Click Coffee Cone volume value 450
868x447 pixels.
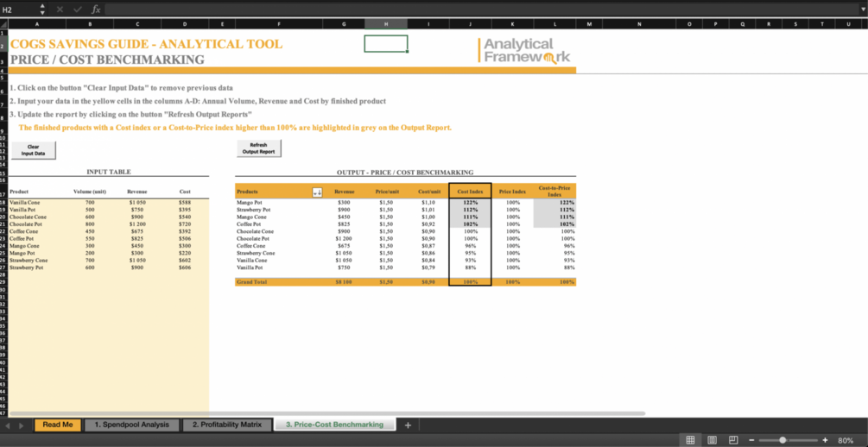click(90, 231)
